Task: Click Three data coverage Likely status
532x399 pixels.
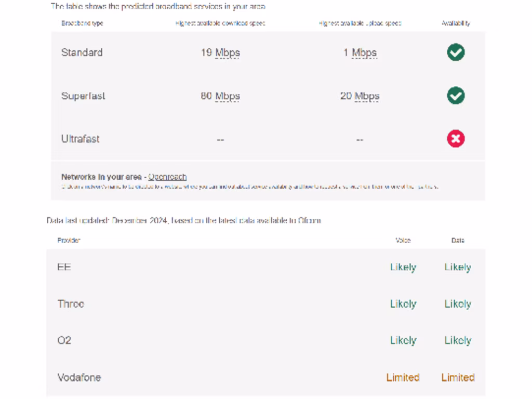Action: pos(458,304)
